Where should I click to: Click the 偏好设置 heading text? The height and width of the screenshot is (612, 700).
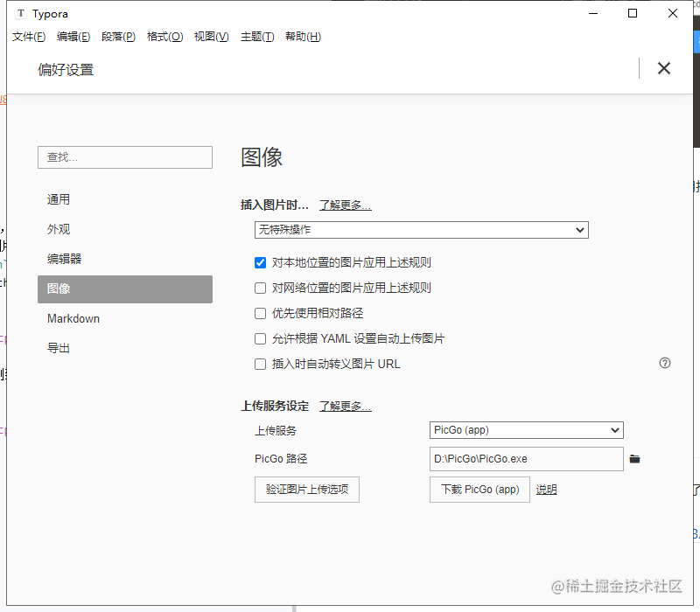66,70
